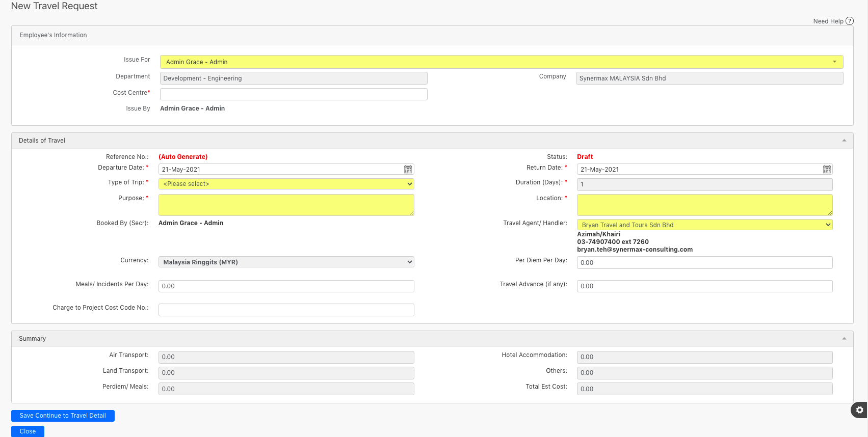Click Save Continue to Travel Detail button
The width and height of the screenshot is (868, 437).
pos(63,416)
